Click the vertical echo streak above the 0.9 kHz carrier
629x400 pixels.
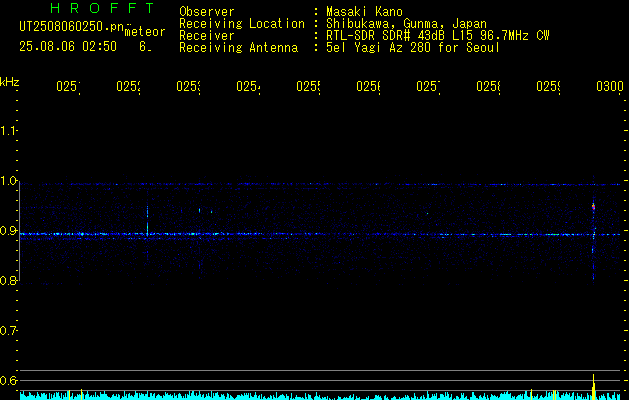147,220
